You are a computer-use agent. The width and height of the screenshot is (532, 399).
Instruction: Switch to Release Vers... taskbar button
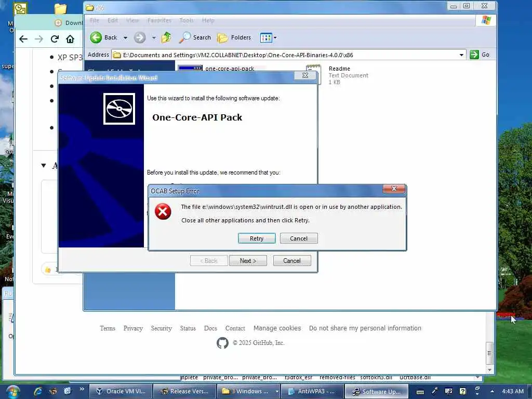(x=184, y=391)
